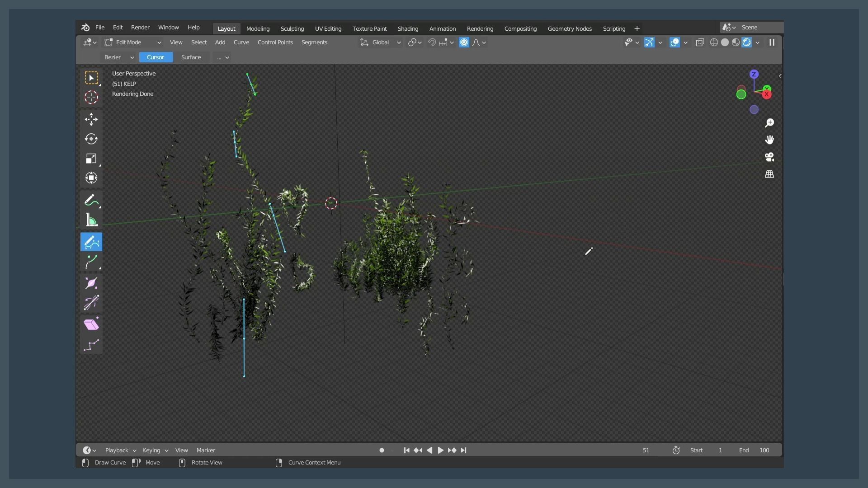Click the Cursor button in the tool settings

click(156, 57)
